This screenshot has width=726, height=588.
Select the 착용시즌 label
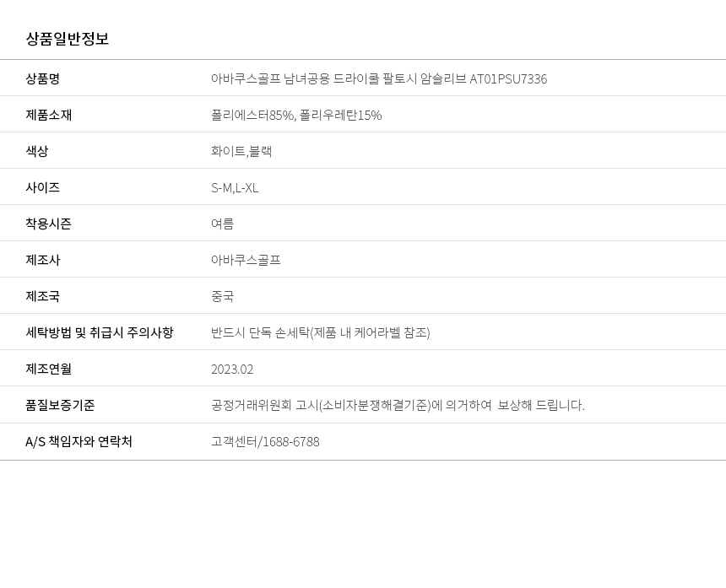point(49,224)
